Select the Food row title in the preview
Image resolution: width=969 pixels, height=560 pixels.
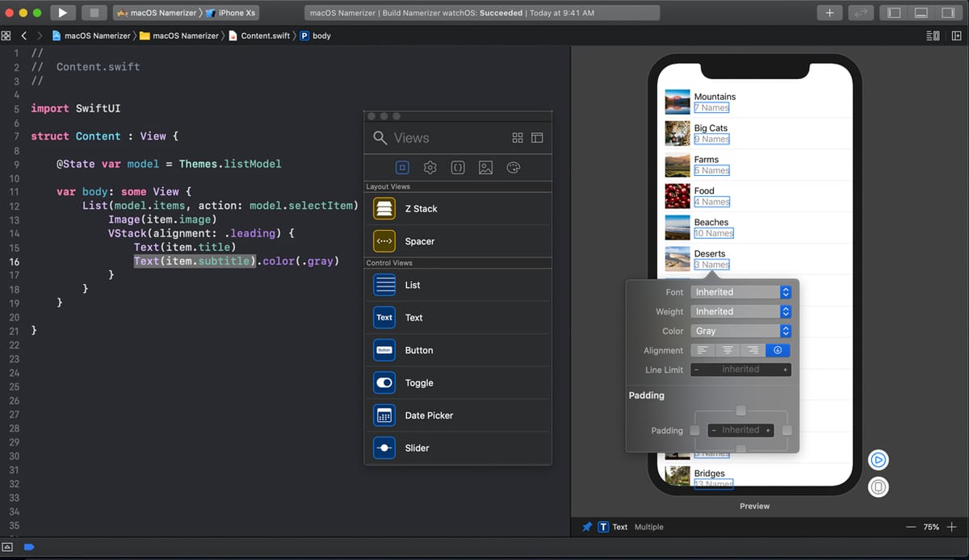[x=704, y=191]
